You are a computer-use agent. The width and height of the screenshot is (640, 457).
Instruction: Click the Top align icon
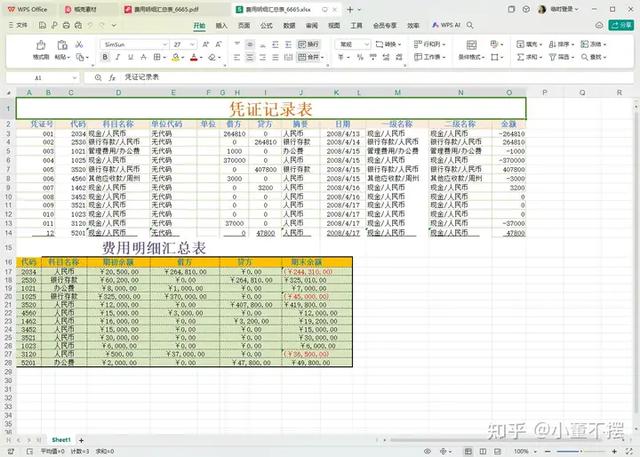pos(237,44)
